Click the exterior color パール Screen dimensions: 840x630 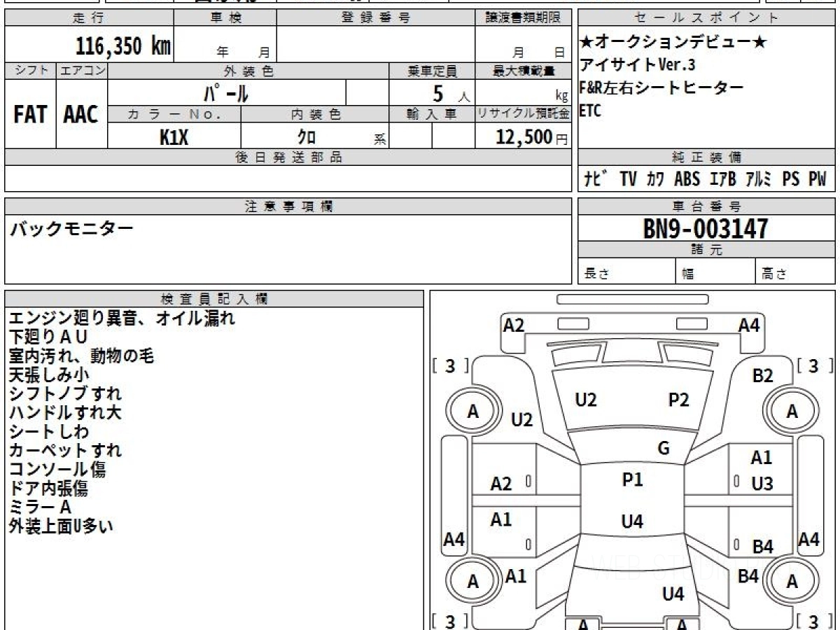(226, 92)
